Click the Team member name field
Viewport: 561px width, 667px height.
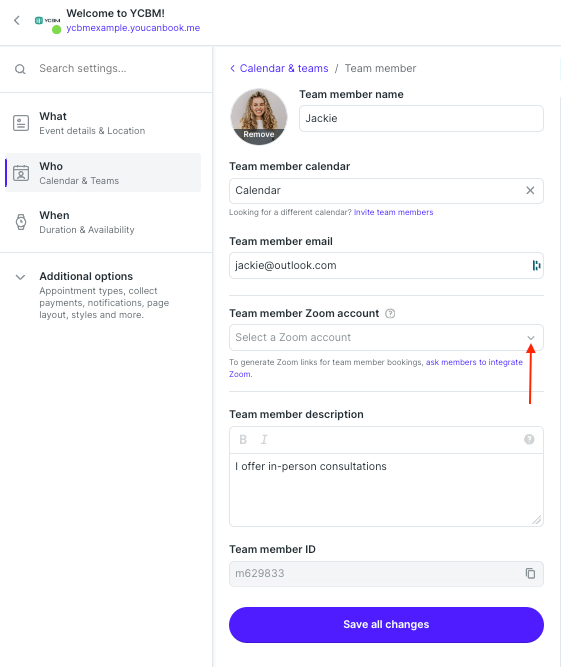421,118
